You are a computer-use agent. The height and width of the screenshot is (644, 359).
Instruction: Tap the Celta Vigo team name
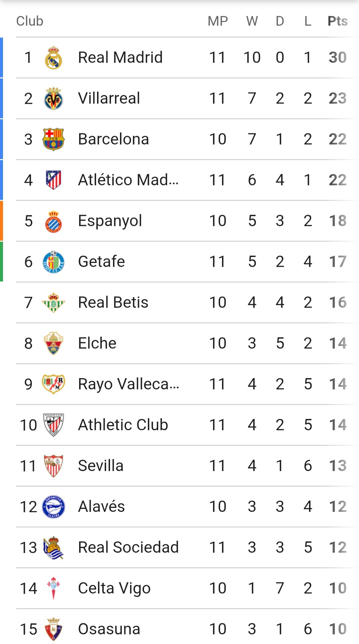pos(114,588)
